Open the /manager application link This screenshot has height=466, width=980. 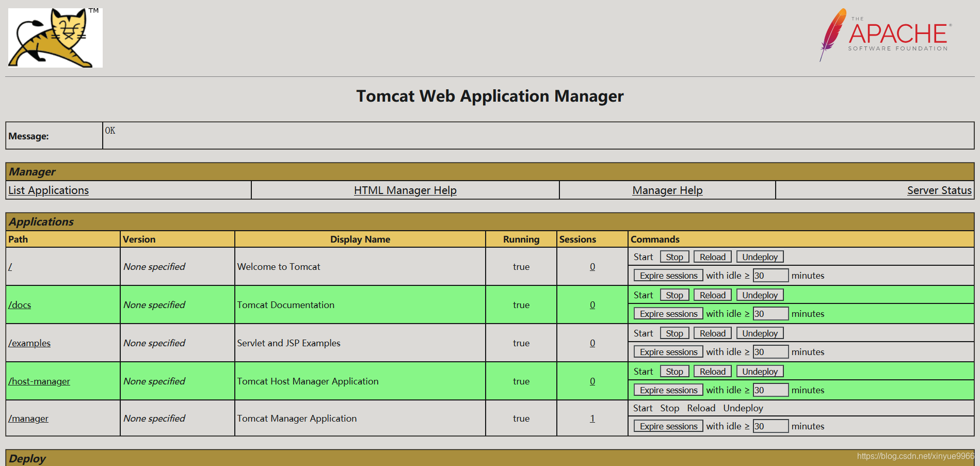(28, 419)
